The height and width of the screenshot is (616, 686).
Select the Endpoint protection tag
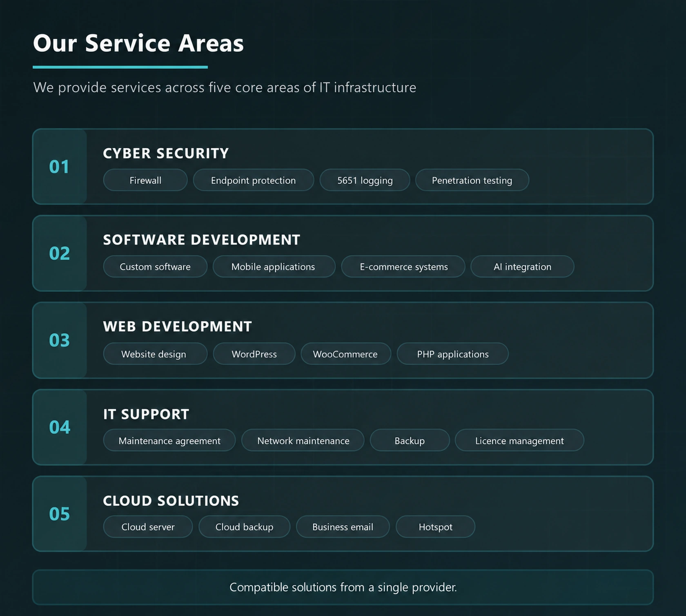253,180
